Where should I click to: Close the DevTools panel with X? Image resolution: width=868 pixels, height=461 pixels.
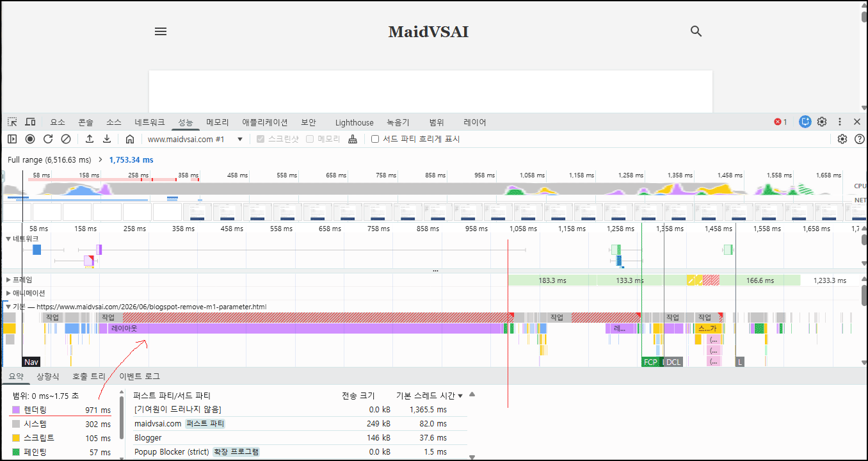pos(857,122)
